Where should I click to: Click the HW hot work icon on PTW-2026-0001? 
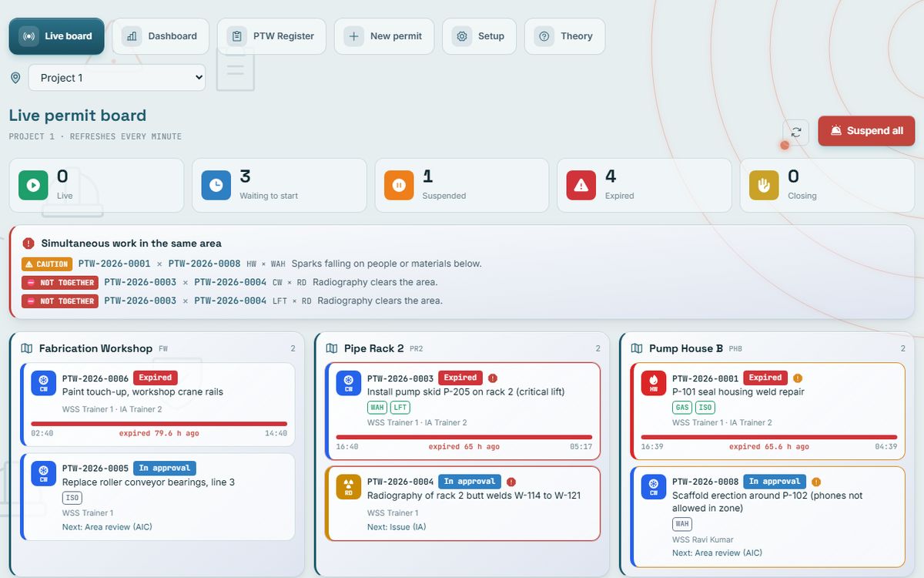[654, 384]
